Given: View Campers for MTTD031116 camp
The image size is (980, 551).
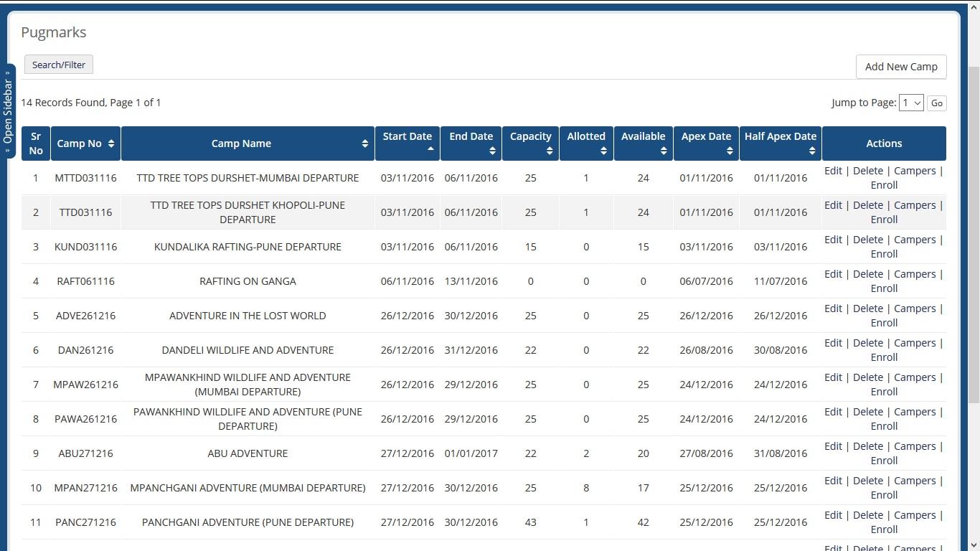Looking at the screenshot, I should [915, 171].
